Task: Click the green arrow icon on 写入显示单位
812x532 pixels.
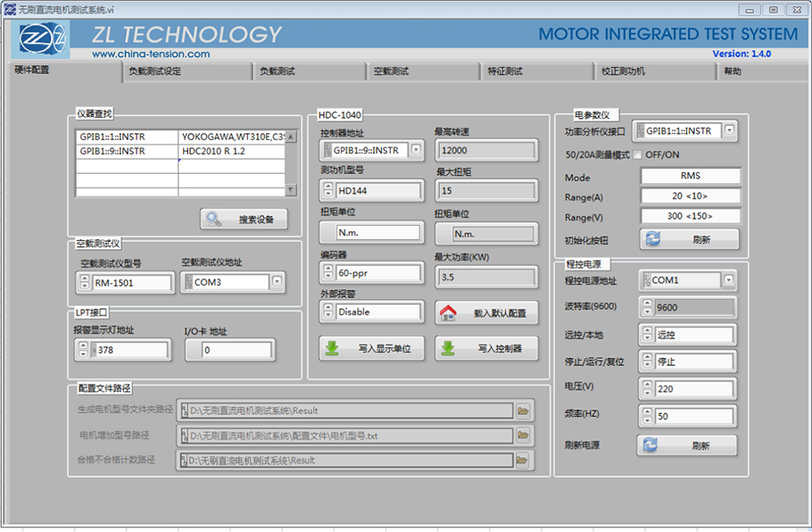Action: coord(332,349)
